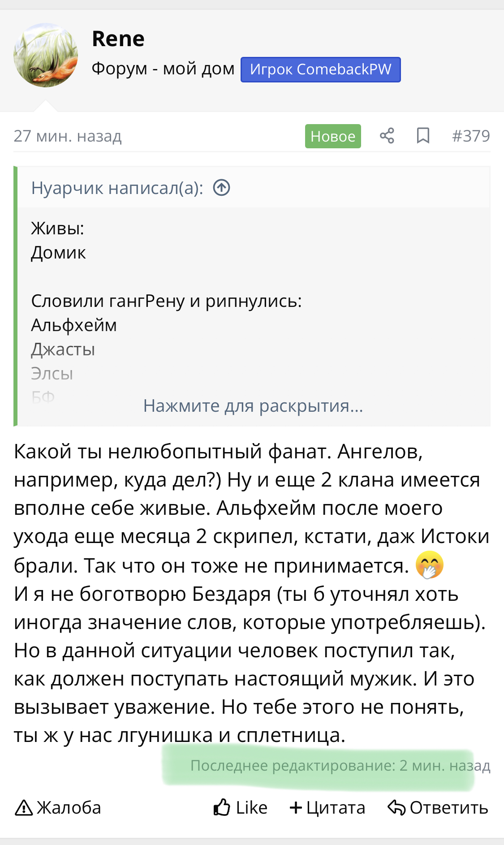Open Rene's profile via username

coord(118,39)
